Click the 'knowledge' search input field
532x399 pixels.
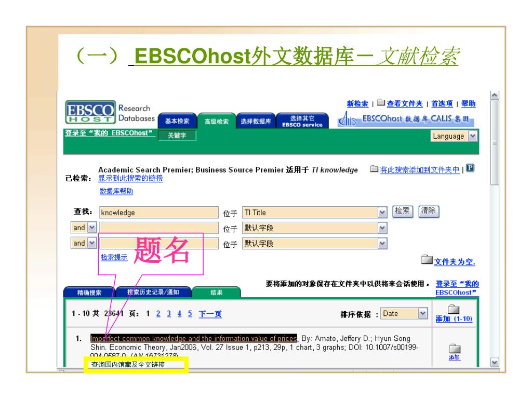(x=159, y=212)
